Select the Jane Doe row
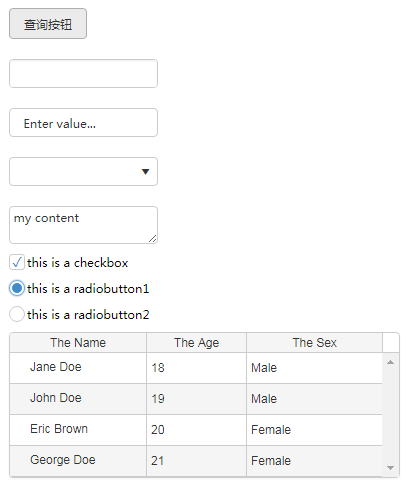This screenshot has height=492, width=408. click(196, 368)
